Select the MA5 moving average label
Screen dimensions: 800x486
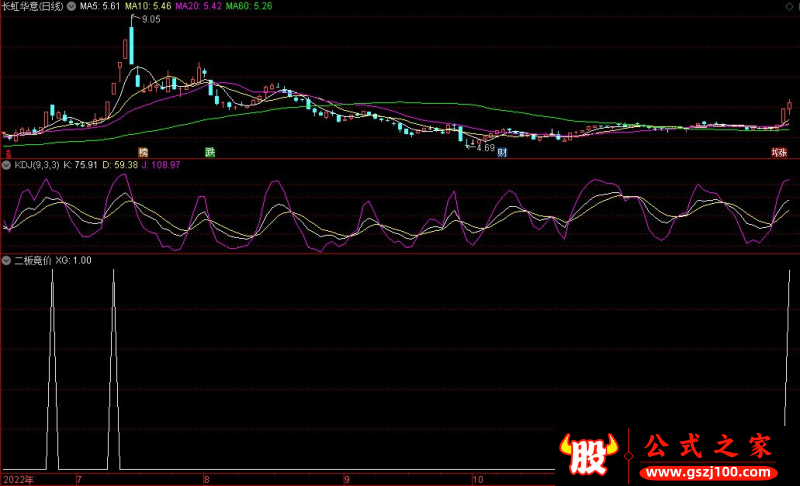coord(100,6)
